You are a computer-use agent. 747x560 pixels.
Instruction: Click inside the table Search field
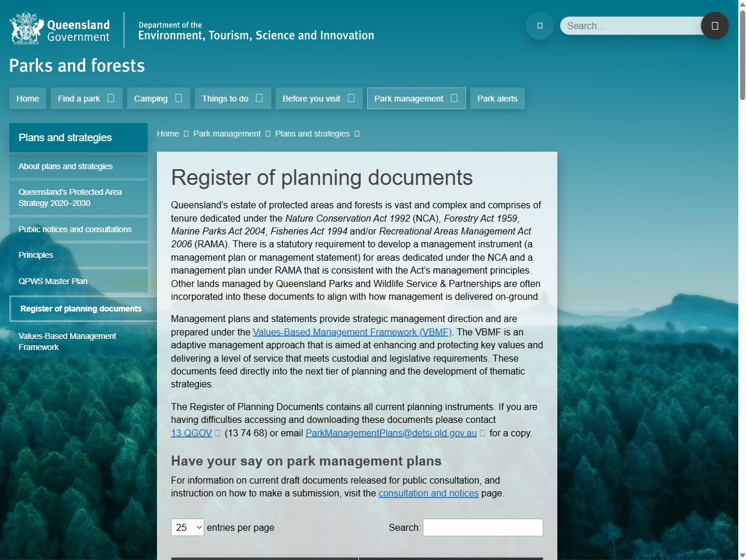coord(483,527)
